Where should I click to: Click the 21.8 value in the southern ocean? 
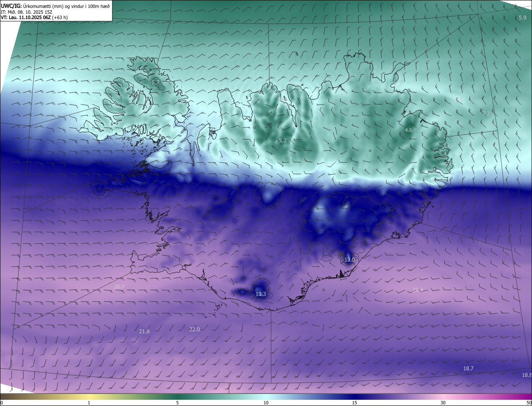144,331
